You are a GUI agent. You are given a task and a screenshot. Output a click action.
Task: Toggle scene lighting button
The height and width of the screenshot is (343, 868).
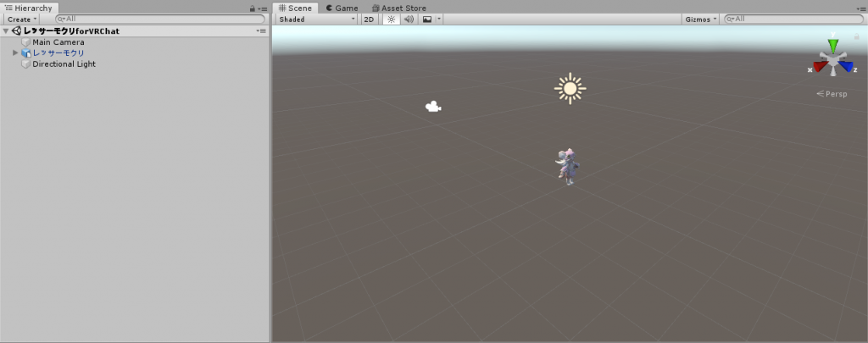(391, 19)
